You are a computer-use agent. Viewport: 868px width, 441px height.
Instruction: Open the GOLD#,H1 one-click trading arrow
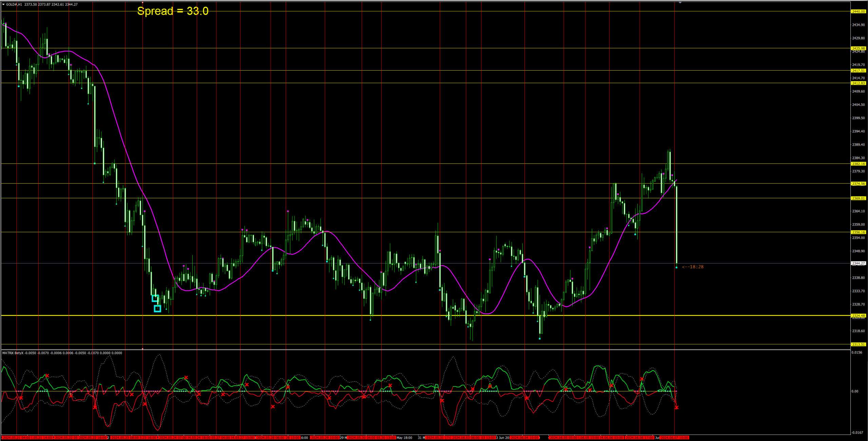tap(3, 4)
